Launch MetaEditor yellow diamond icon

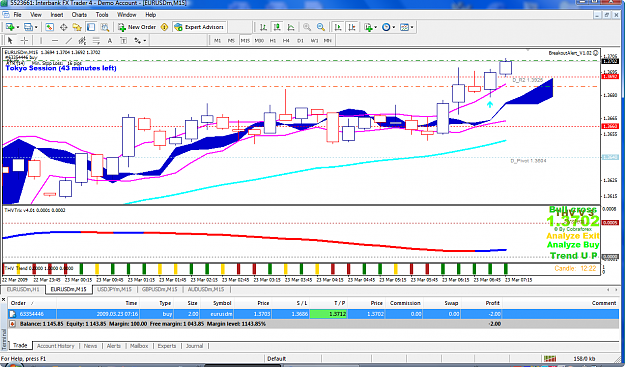coord(164,27)
